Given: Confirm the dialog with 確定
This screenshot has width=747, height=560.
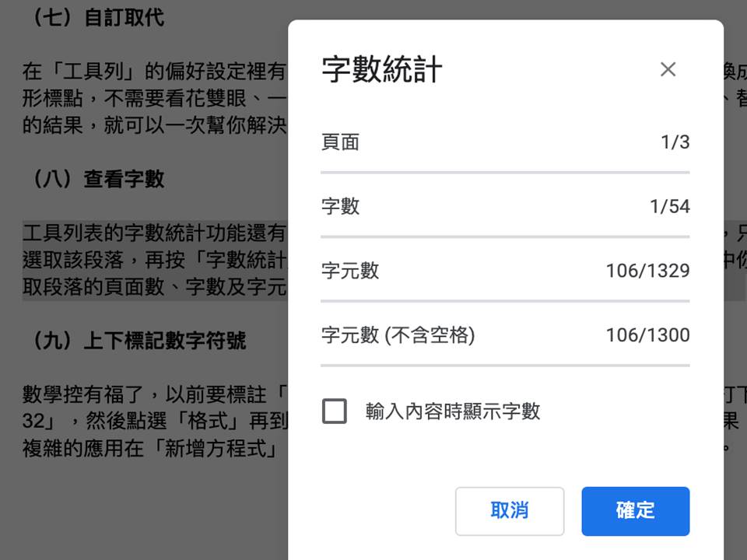Looking at the screenshot, I should pyautogui.click(x=635, y=511).
